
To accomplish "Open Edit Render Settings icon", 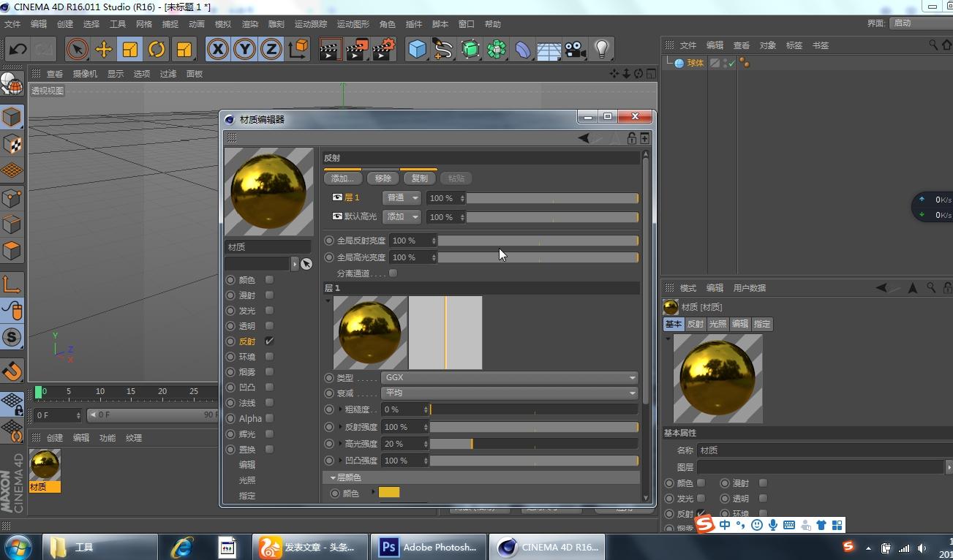I will (384, 50).
